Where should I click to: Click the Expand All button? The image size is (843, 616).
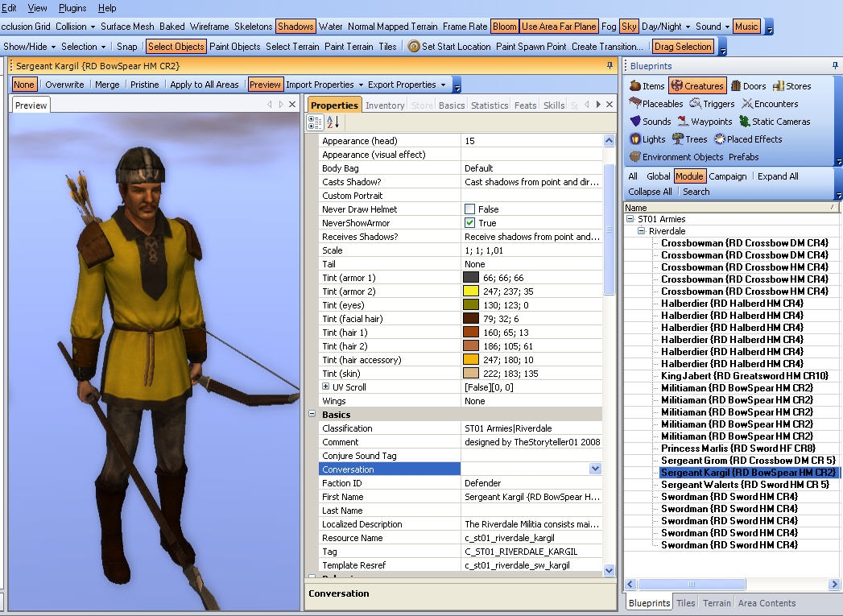778,176
